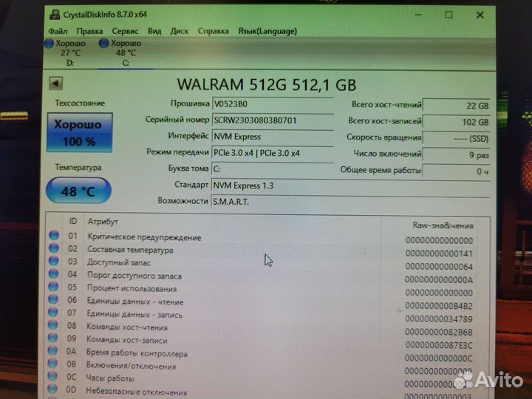Maximize the CrystalDiskInfo window

449,15
